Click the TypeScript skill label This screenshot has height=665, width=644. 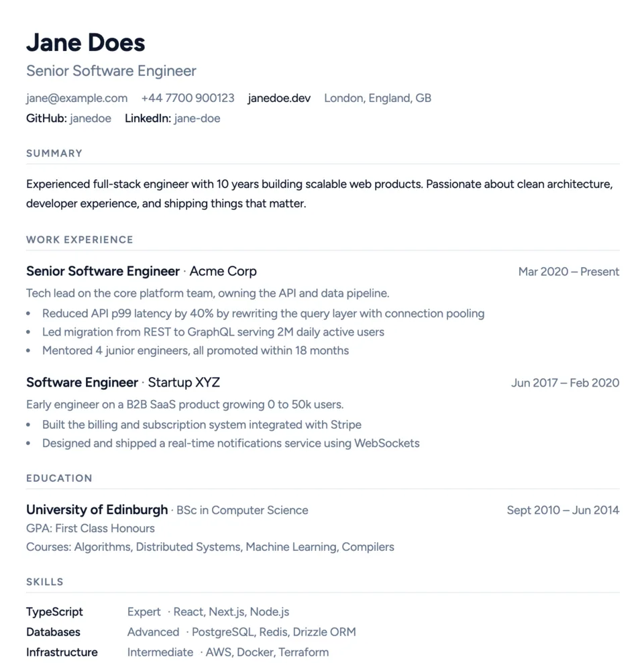54,612
